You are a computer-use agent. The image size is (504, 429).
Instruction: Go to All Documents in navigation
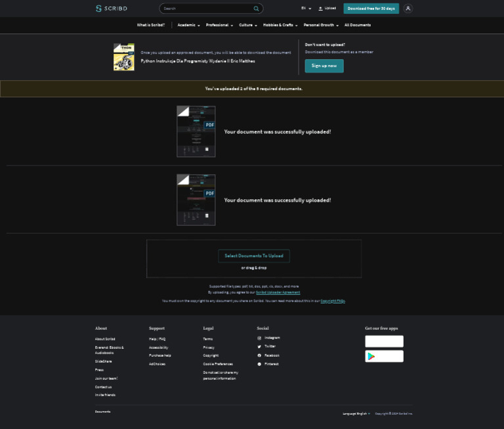(357, 25)
